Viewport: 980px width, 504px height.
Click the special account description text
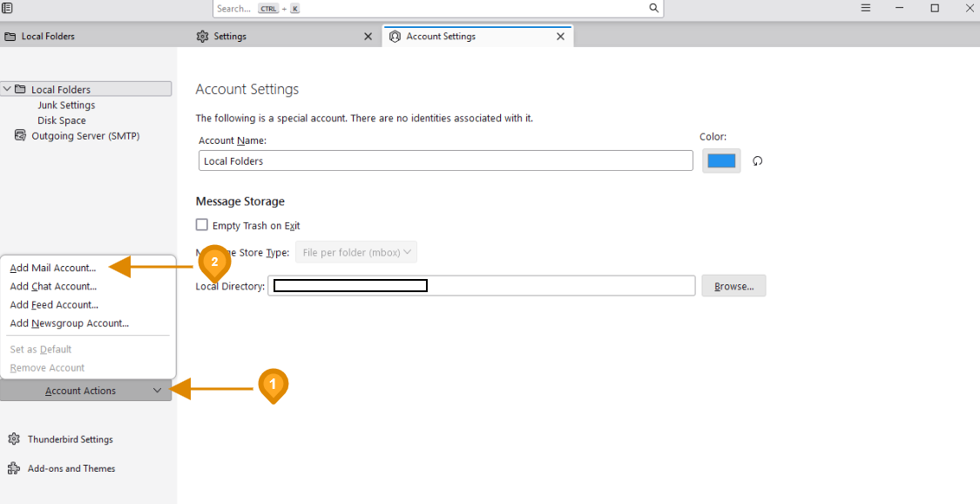pyautogui.click(x=364, y=118)
